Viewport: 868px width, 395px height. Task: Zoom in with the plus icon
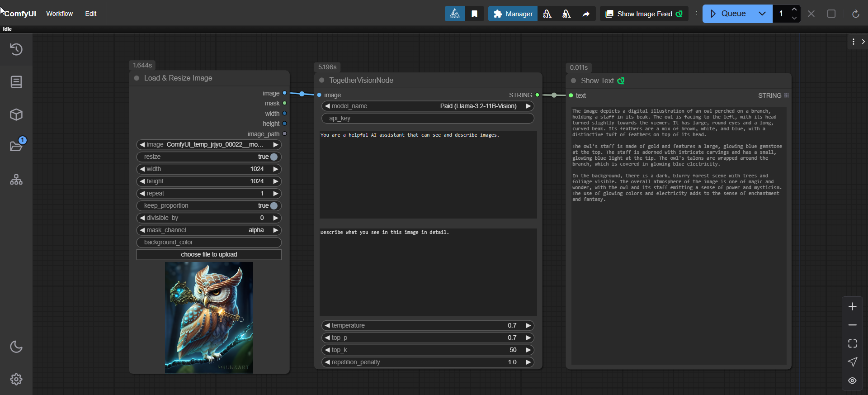852,307
